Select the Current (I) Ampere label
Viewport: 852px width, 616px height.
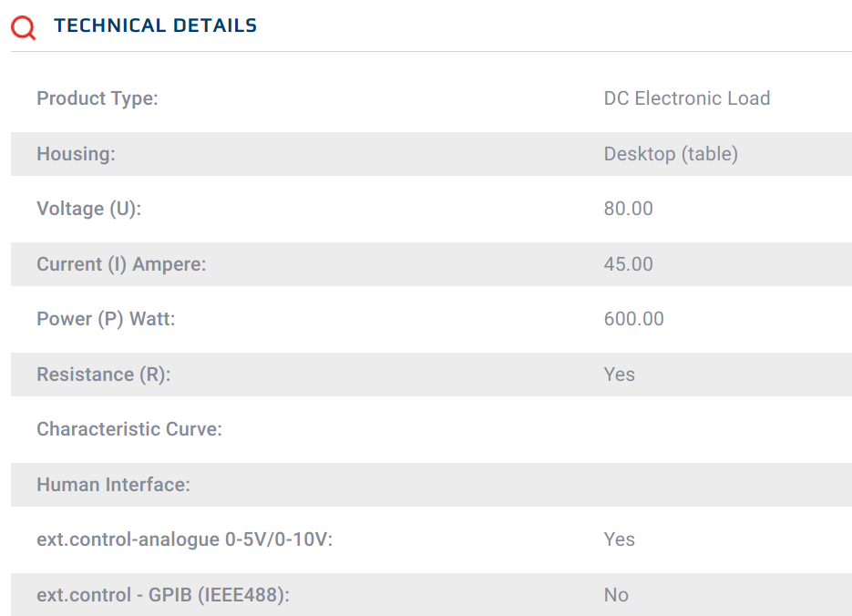[121, 264]
